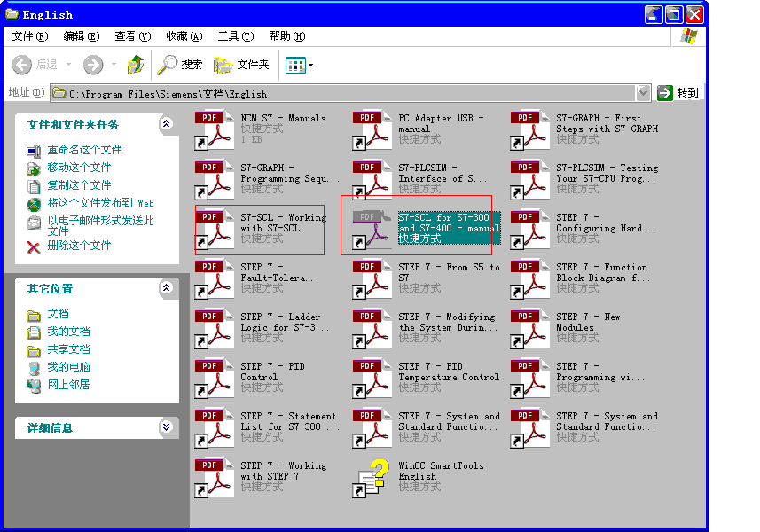Open the 工具(T) menu
760x532 pixels.
[236, 36]
